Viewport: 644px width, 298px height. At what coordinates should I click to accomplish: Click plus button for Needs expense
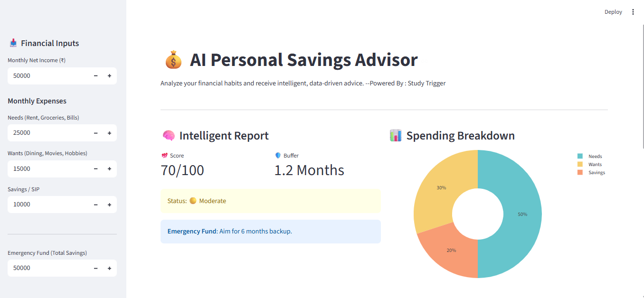(x=109, y=133)
